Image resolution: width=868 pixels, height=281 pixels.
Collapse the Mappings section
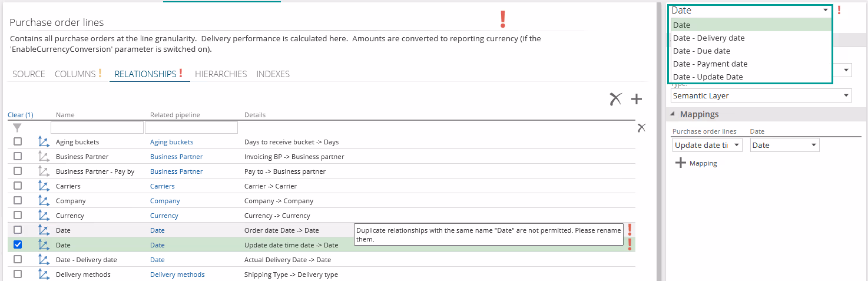click(x=672, y=114)
